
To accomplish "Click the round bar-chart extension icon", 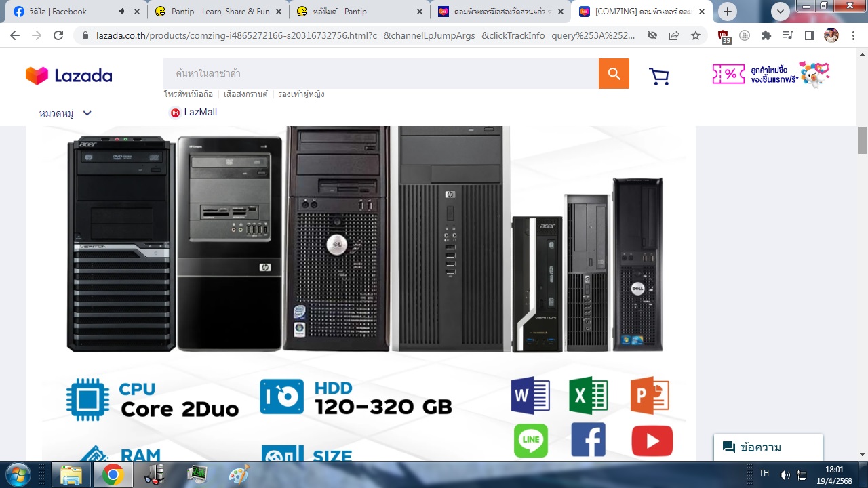I will 745,35.
